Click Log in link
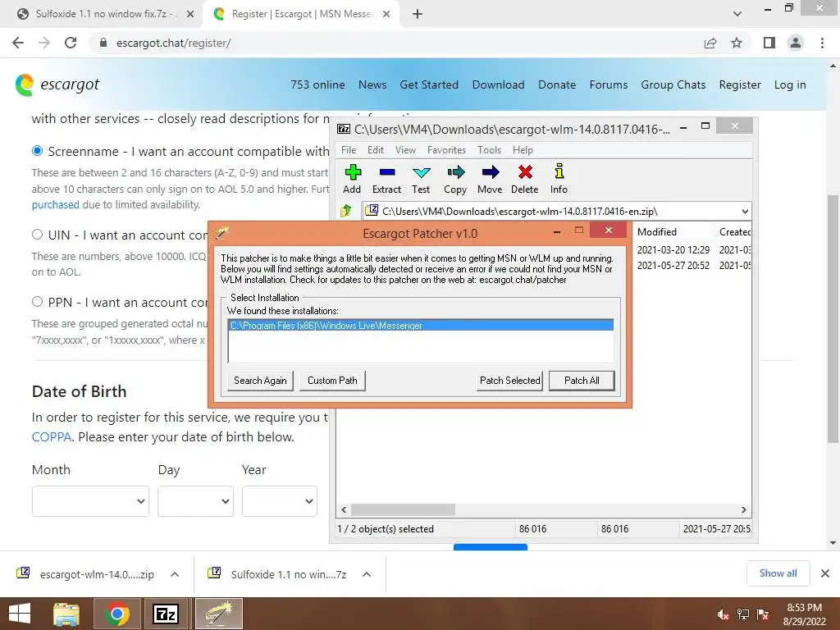Screen dimensions: 840x630 click(x=790, y=84)
